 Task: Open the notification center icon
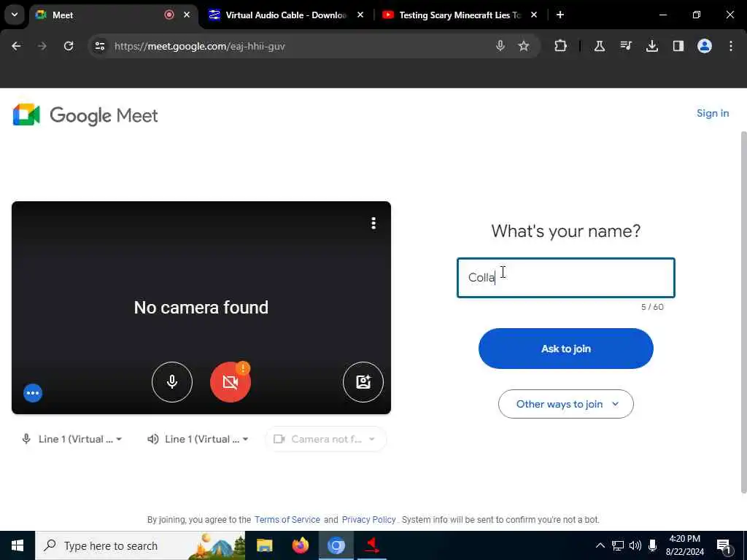click(724, 547)
